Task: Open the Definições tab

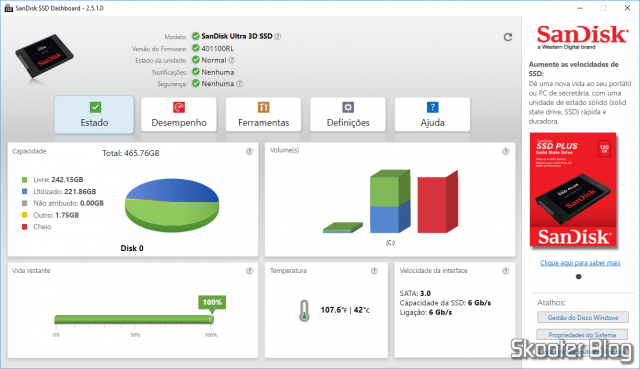Action: coord(348,115)
